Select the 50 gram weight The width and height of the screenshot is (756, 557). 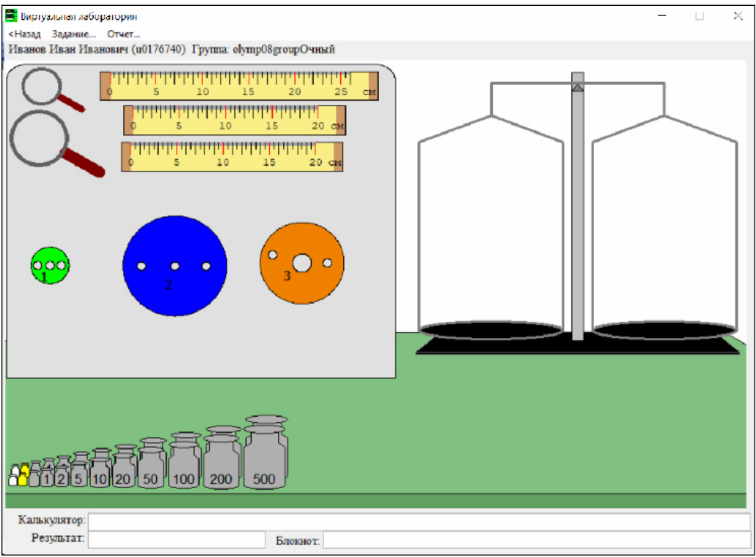(x=153, y=462)
